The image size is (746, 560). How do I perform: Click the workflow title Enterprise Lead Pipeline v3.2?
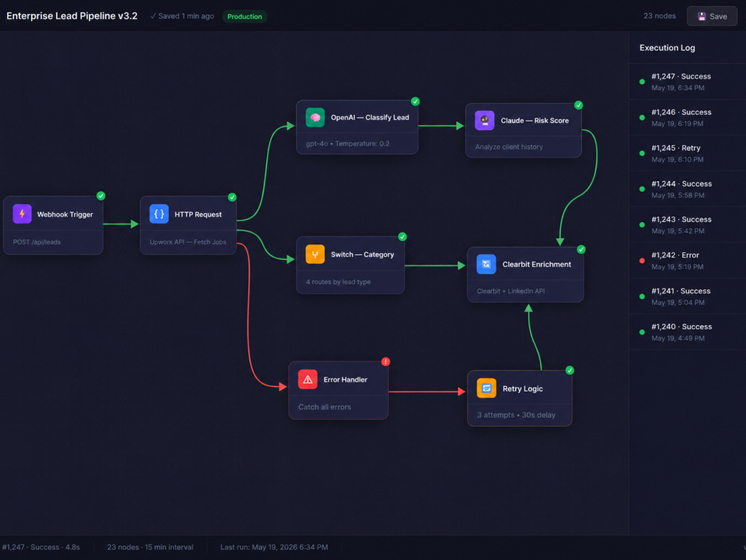click(x=72, y=16)
